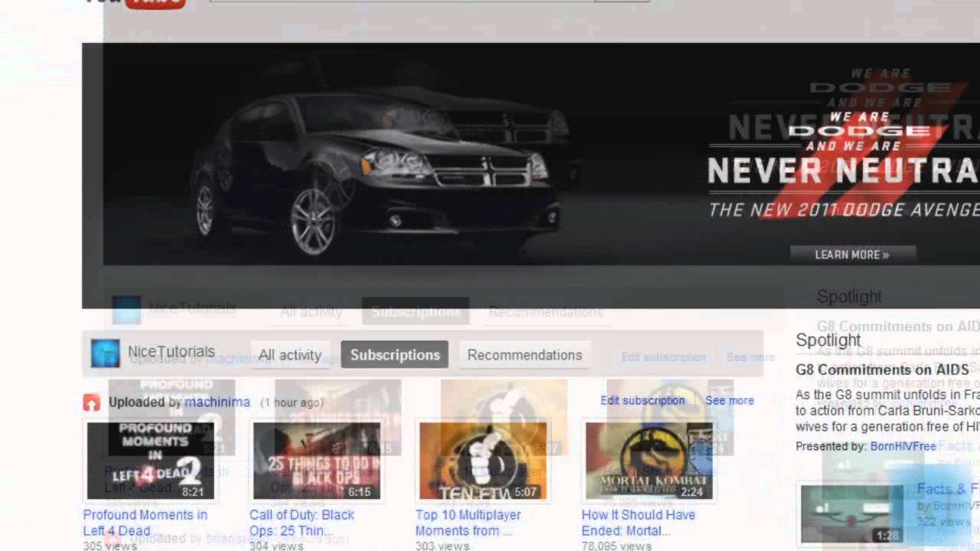Click the '303 views' text
The image size is (980, 551).
tap(443, 546)
